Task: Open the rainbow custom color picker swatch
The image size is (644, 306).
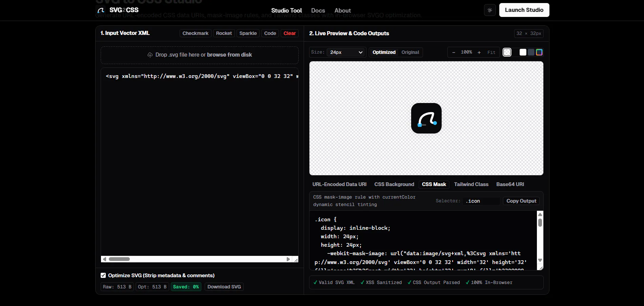Action: (539, 52)
